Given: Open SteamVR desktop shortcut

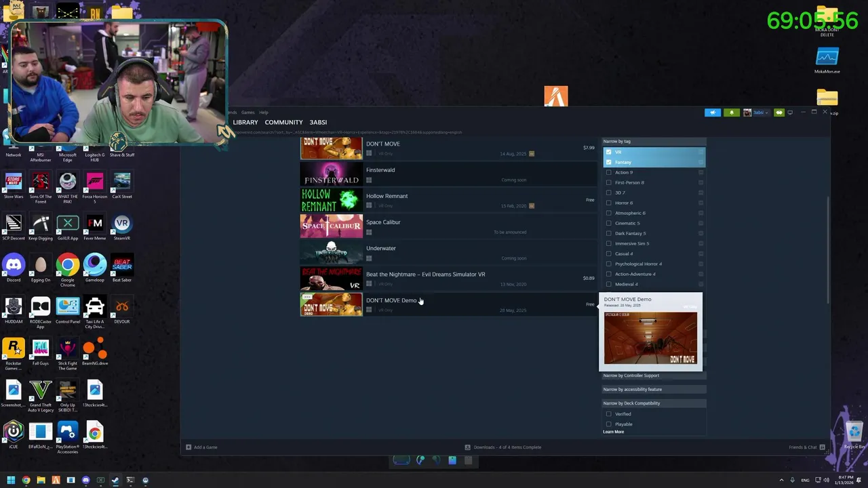Looking at the screenshot, I should 122,227.
